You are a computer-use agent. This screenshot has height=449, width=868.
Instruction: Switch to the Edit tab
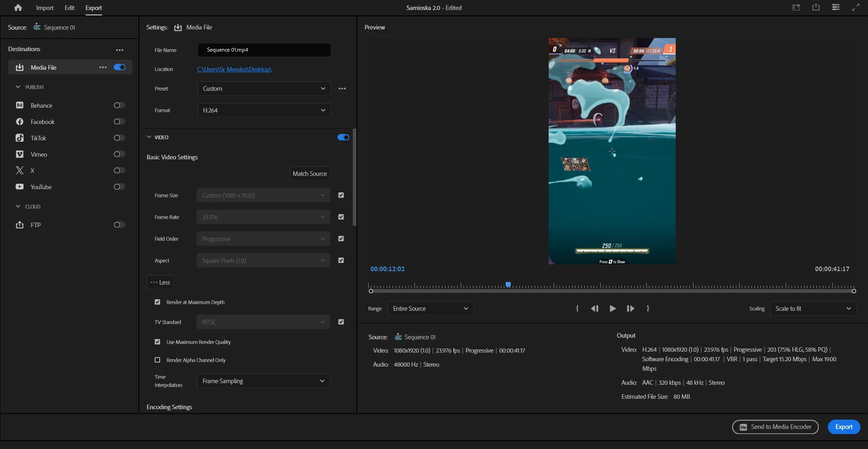(x=70, y=8)
